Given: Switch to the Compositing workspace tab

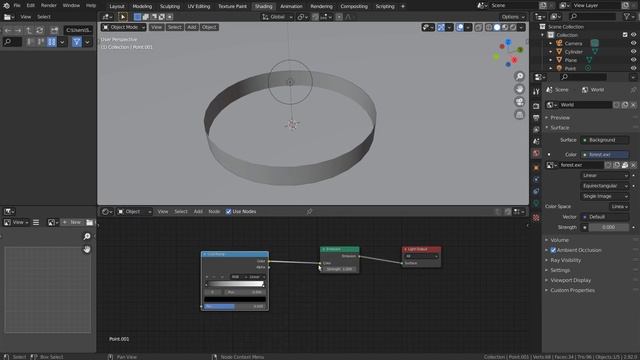Looking at the screenshot, I should (x=354, y=6).
